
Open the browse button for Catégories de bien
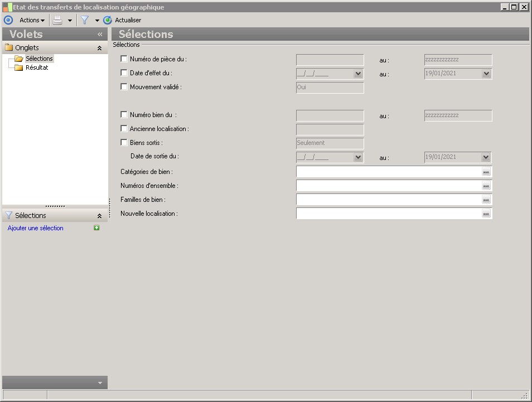(486, 172)
